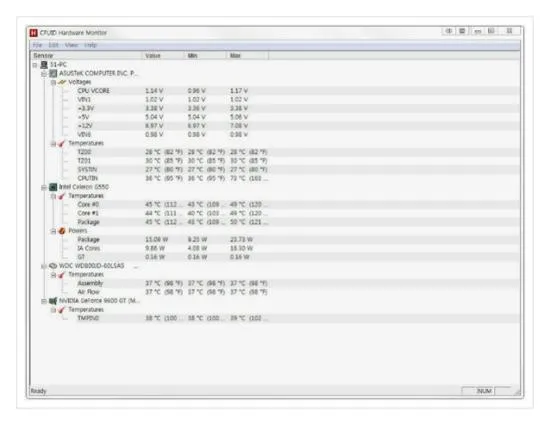Open the View menu

coord(71,45)
